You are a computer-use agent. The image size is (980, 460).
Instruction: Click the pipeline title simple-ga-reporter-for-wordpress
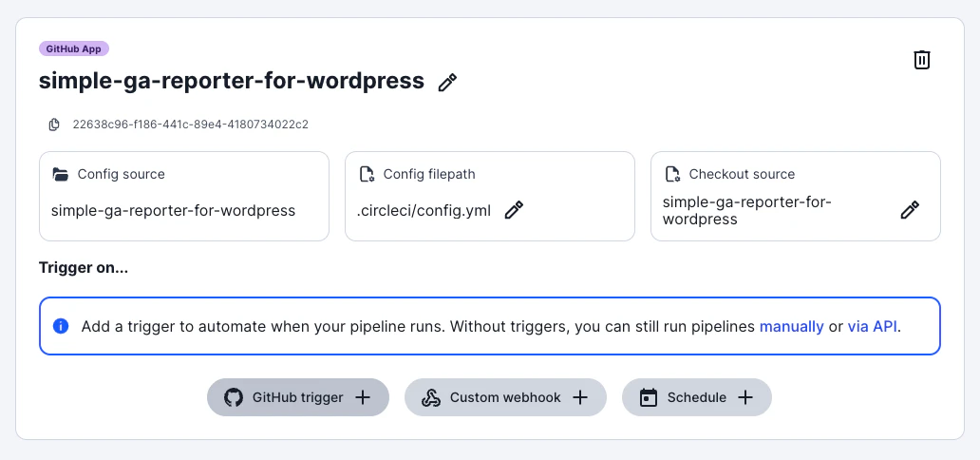pyautogui.click(x=232, y=81)
